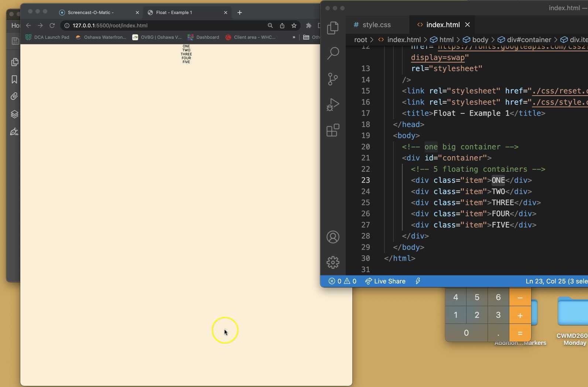Screen dimensions: 588x387
Task: Open the DCA Launch Pad bookmark
Action: click(47, 37)
